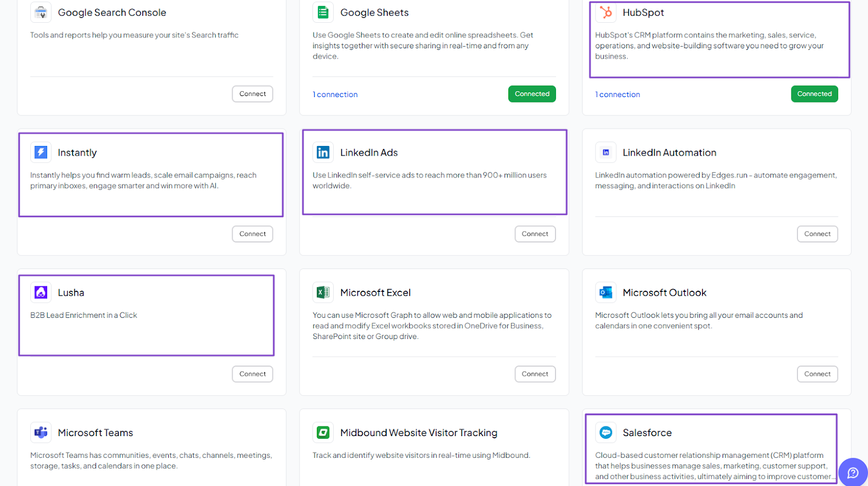Click the Instantly lightning bolt icon
Screen dimensions: 868x486
click(41, 152)
